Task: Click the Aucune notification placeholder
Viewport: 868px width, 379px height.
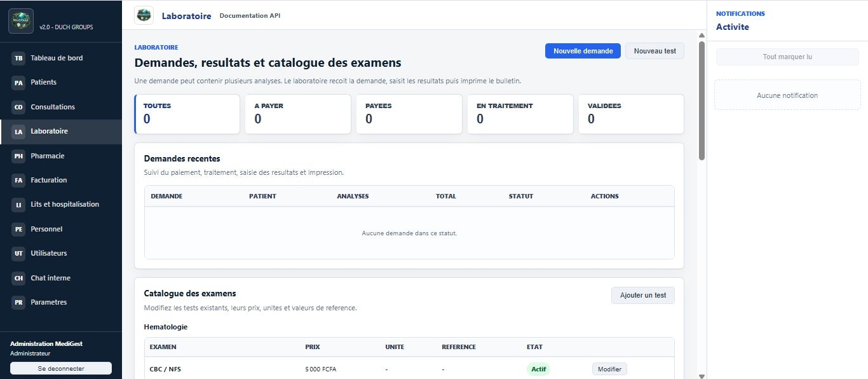Action: point(787,95)
